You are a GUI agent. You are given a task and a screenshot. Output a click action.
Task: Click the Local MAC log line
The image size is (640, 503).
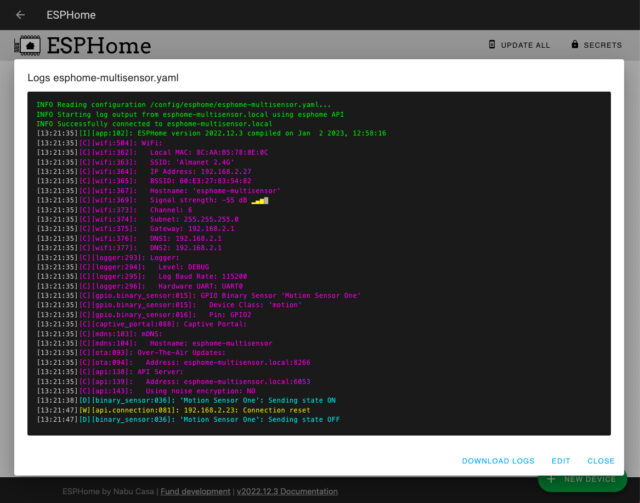point(152,153)
